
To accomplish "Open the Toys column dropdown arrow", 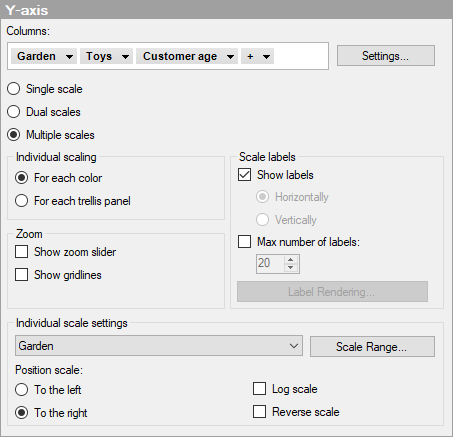I will (x=125, y=57).
